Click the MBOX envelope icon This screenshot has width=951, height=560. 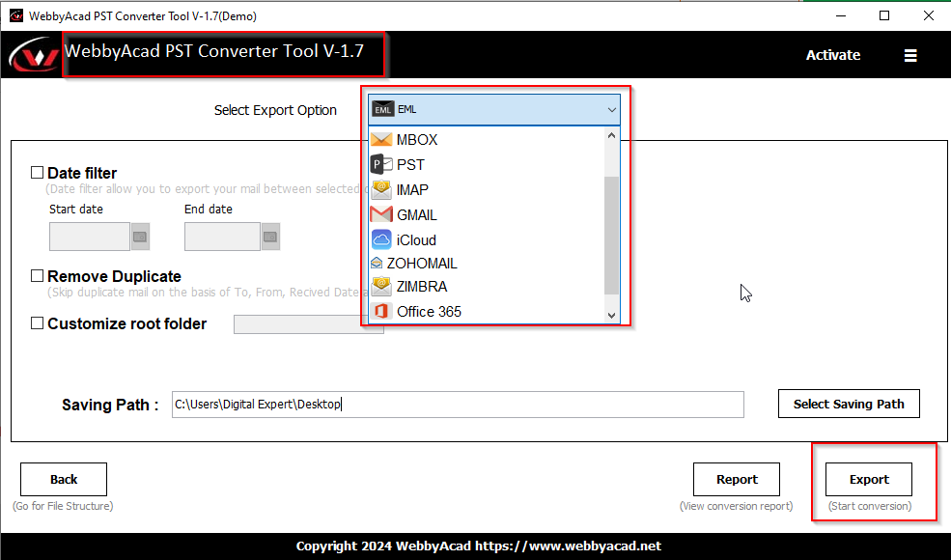point(381,140)
